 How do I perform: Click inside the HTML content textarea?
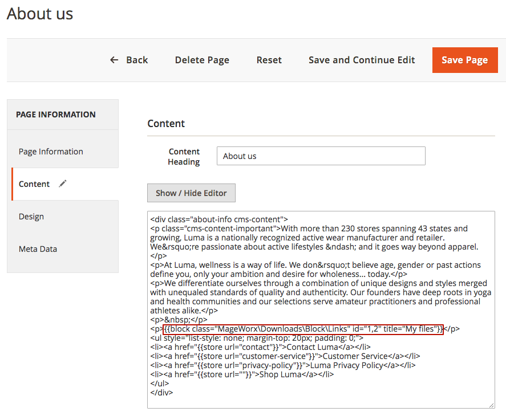click(321, 309)
